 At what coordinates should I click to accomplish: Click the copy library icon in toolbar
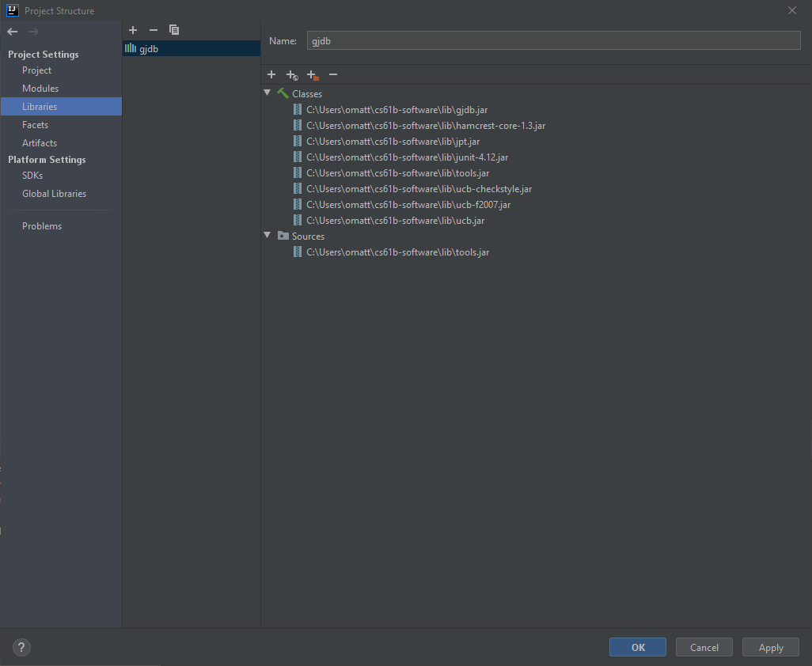174,30
